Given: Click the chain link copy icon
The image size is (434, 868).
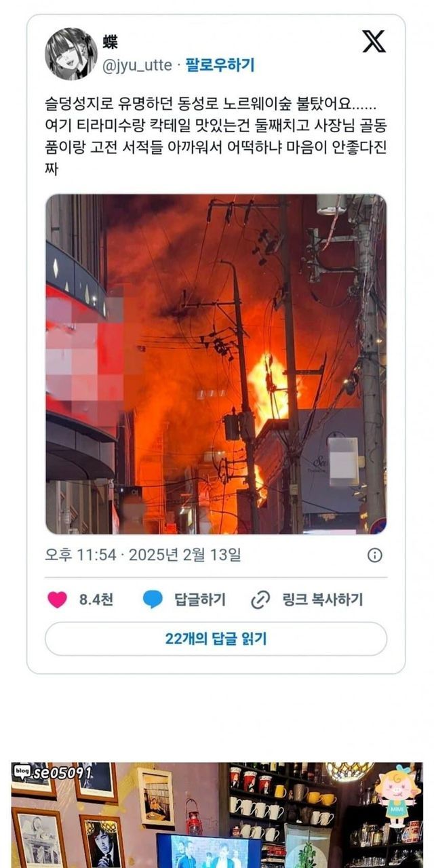Looking at the screenshot, I should [x=260, y=599].
